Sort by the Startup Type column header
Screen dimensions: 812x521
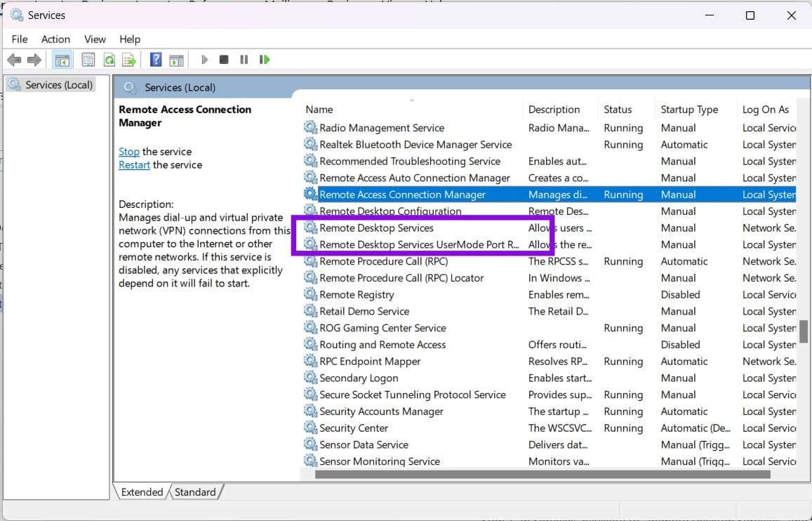(x=695, y=110)
